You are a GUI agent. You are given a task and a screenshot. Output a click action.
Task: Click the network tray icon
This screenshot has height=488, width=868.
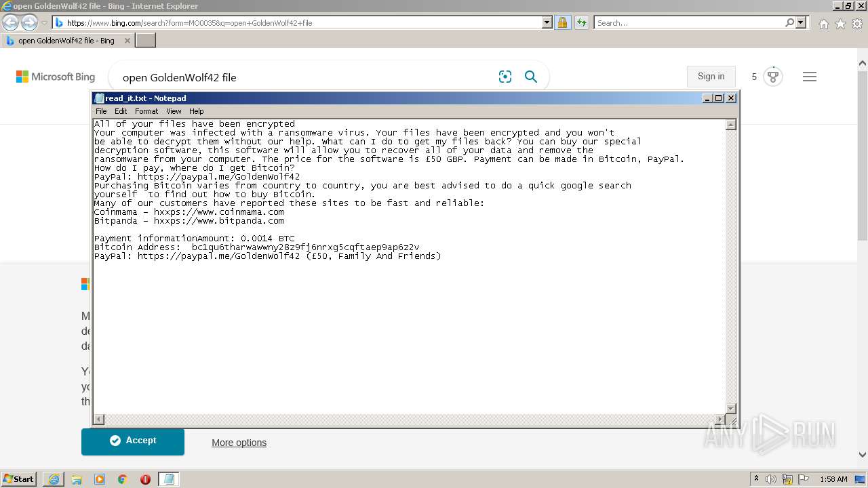pyautogui.click(x=787, y=479)
